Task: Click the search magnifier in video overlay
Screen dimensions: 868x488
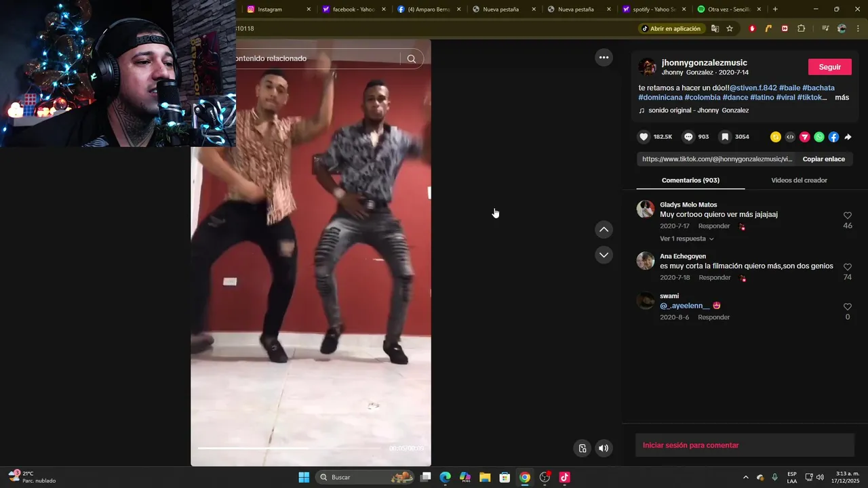Action: tap(411, 59)
